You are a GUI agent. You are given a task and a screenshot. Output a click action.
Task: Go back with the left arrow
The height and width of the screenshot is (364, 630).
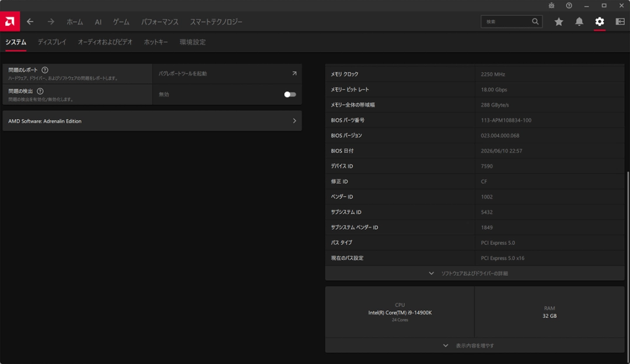point(30,22)
